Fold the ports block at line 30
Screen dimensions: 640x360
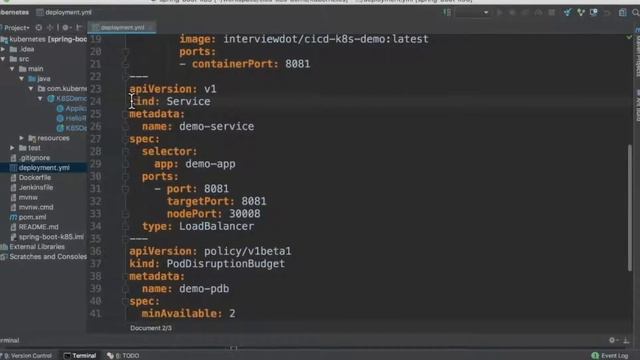click(125, 177)
